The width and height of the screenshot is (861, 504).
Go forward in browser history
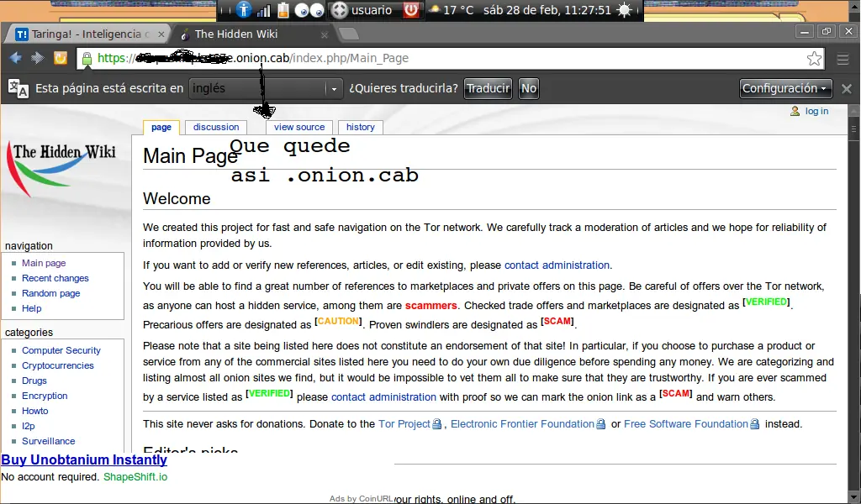tap(37, 58)
